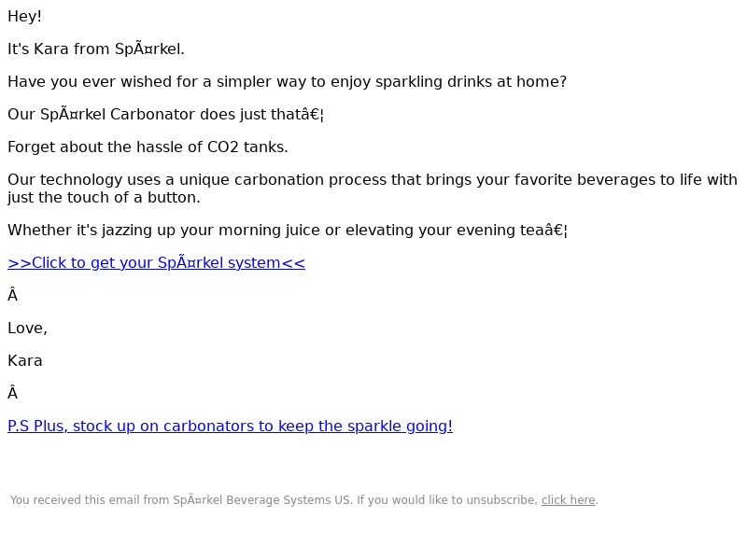The image size is (747, 560).
Task: Click the word 'unsubscribe' in the footer
Action: (x=501, y=500)
